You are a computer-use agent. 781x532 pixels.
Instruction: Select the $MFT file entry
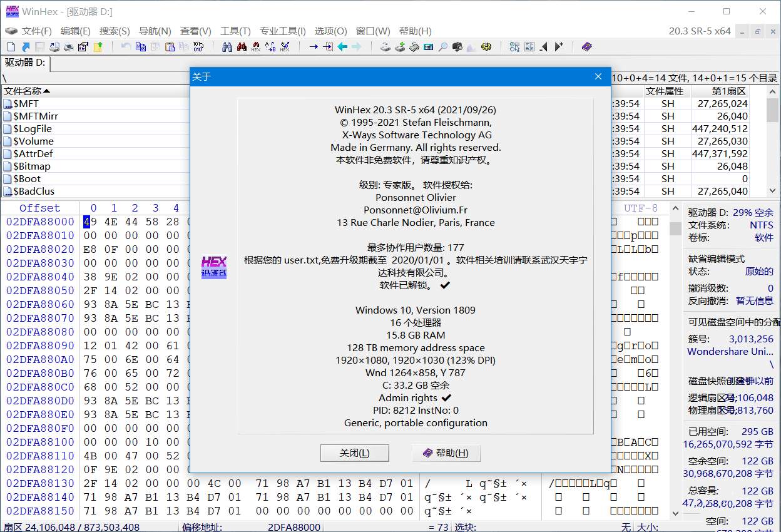tap(26, 104)
